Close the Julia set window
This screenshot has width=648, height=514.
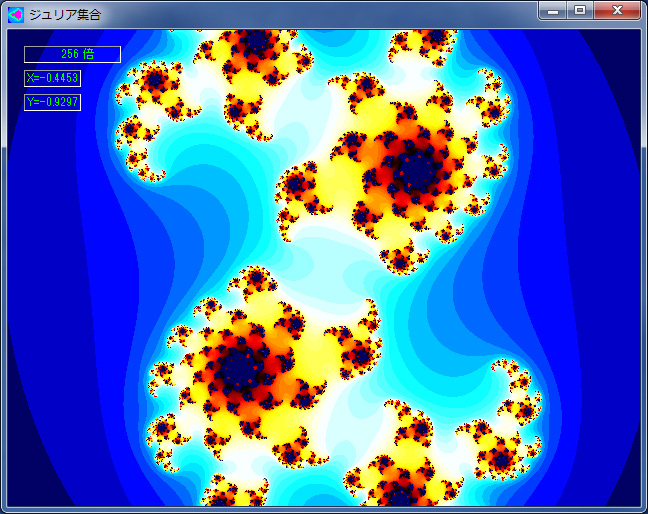[617, 11]
